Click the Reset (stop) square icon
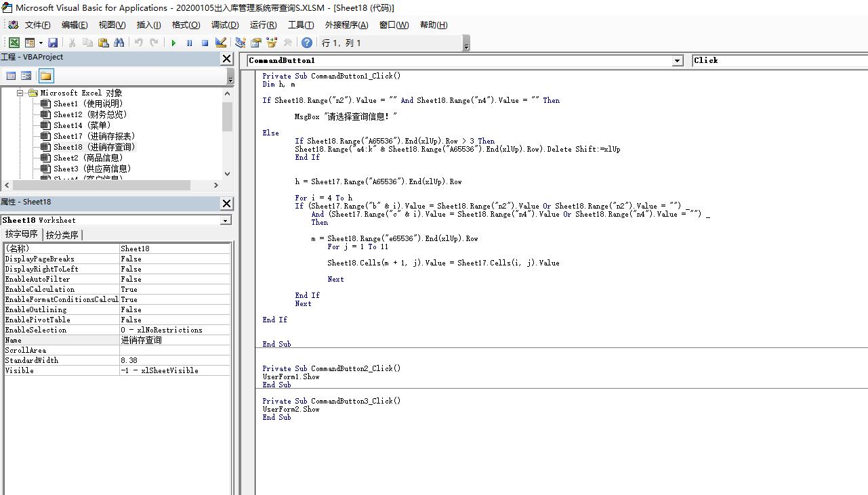The height and width of the screenshot is (495, 868). point(205,43)
